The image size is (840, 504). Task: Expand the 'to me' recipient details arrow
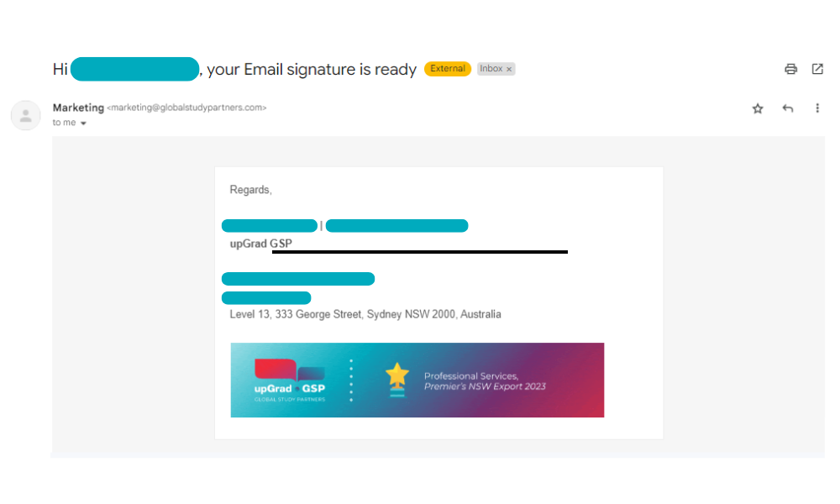coord(83,123)
